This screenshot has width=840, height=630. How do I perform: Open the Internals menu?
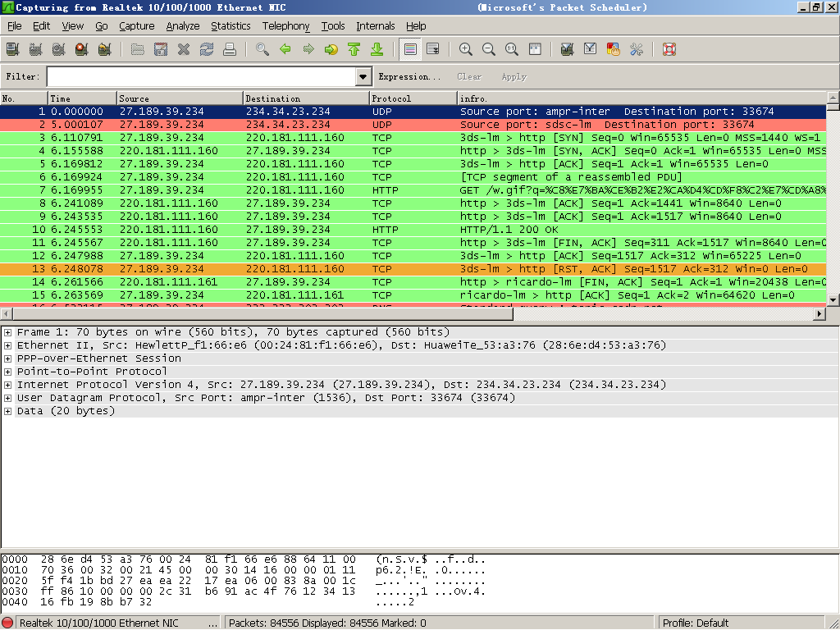pyautogui.click(x=376, y=25)
